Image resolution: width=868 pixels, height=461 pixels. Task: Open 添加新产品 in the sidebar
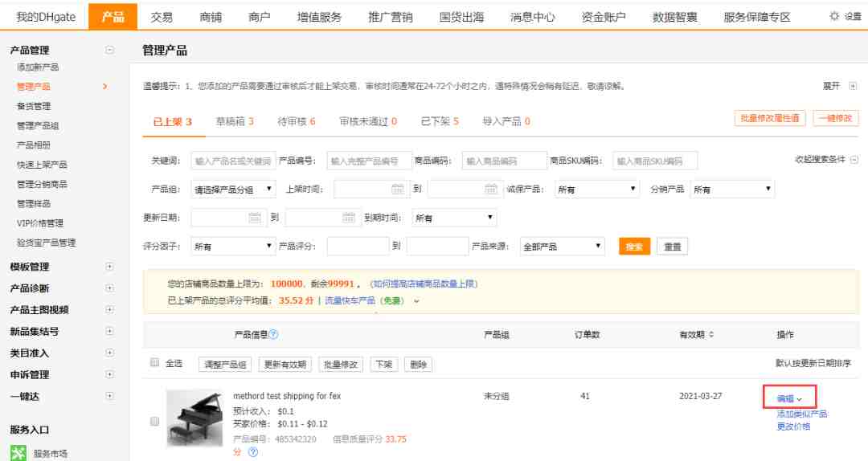coord(38,67)
